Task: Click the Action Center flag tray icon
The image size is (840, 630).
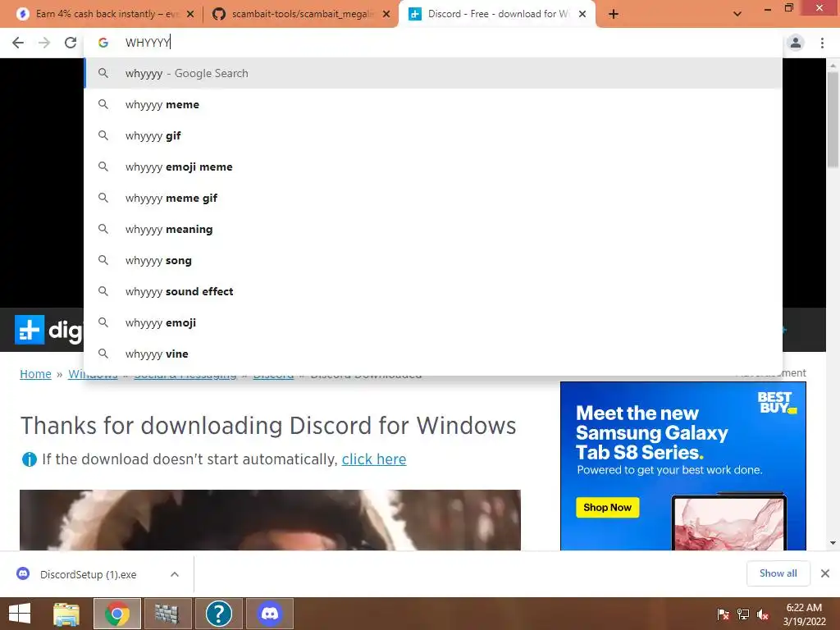Action: [x=724, y=614]
